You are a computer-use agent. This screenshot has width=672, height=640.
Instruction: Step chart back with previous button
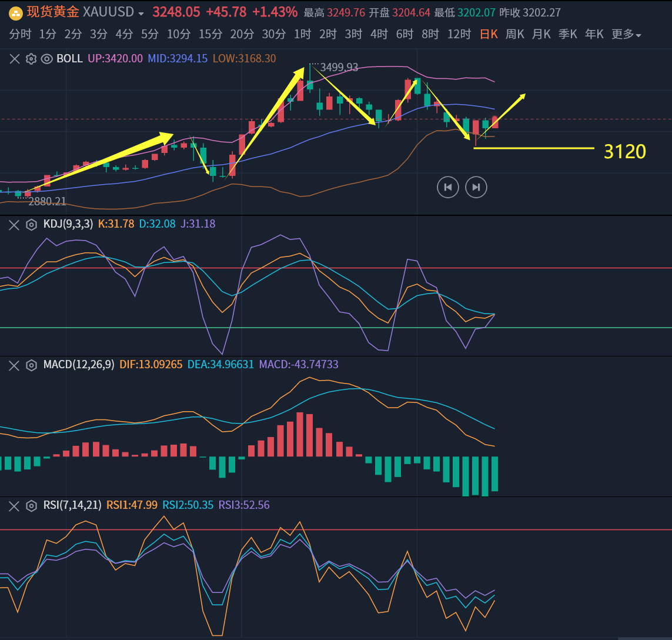(448, 187)
